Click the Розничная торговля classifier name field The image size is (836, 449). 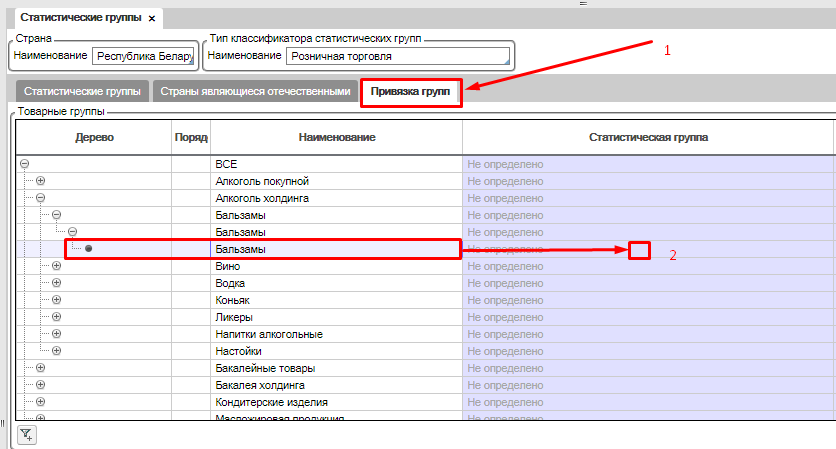[x=397, y=56]
